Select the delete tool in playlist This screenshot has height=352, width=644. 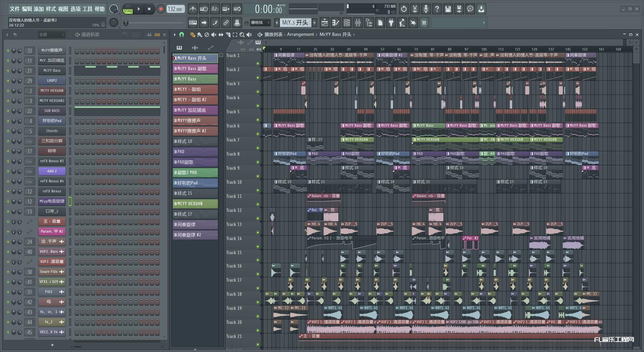pos(207,35)
